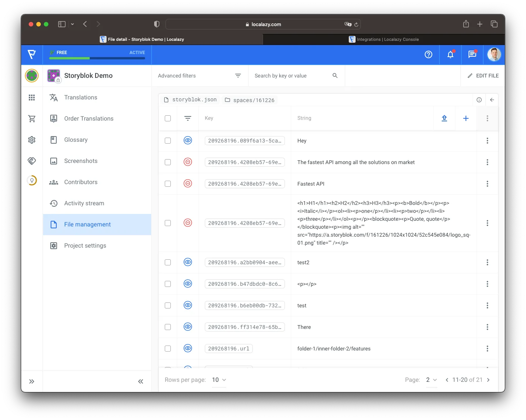This screenshot has height=420, width=526.
Task: Click the spaces/161226 folder chip
Action: 249,100
